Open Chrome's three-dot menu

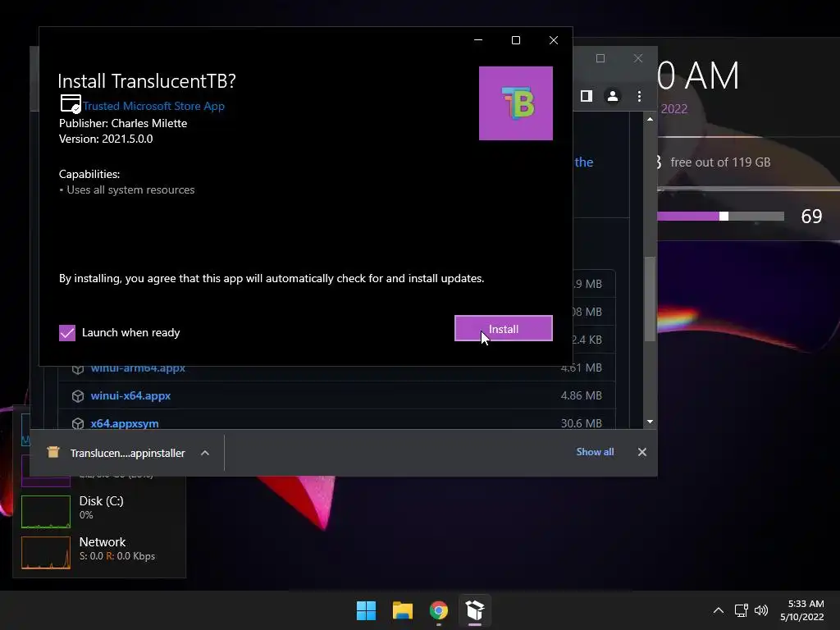coord(639,96)
